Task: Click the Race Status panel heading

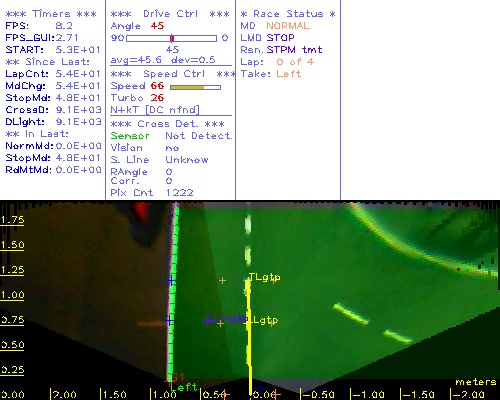Action: click(288, 14)
